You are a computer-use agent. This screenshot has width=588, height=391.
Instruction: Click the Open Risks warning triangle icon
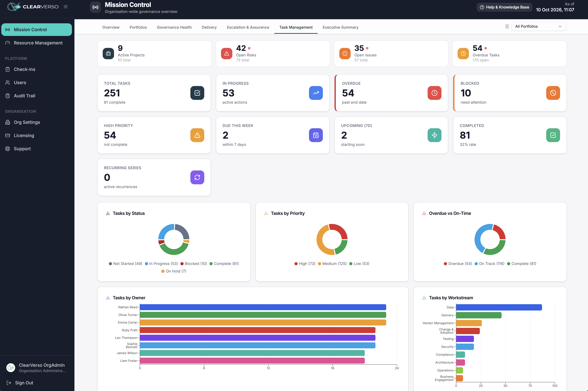(x=226, y=54)
